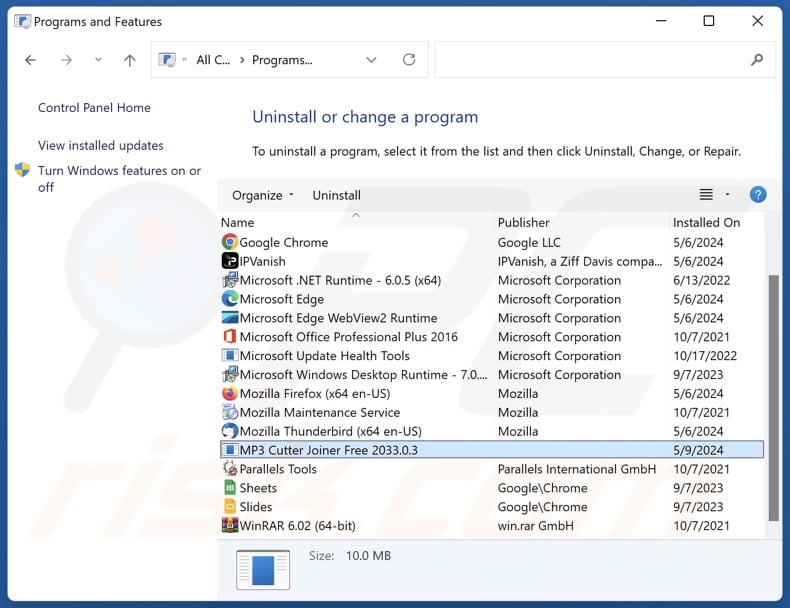790x608 pixels.
Task: Sort by the Installed On column header
Action: pos(706,223)
